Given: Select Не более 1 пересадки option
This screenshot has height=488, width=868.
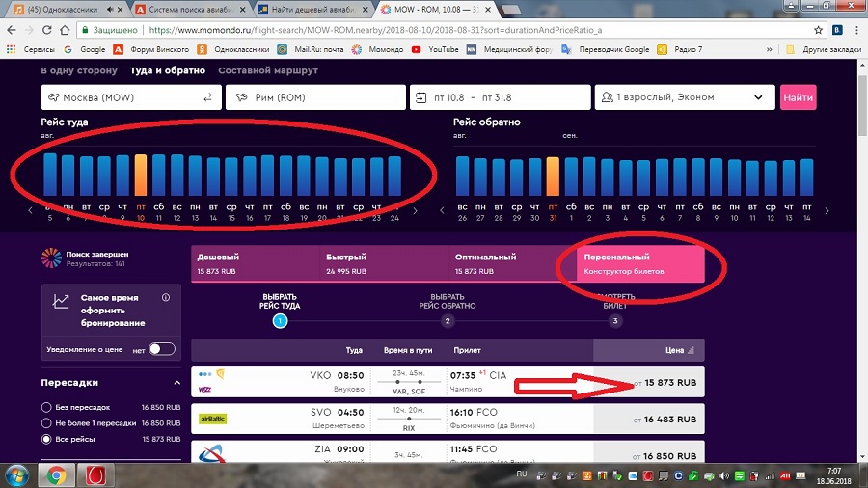Looking at the screenshot, I should (x=46, y=422).
